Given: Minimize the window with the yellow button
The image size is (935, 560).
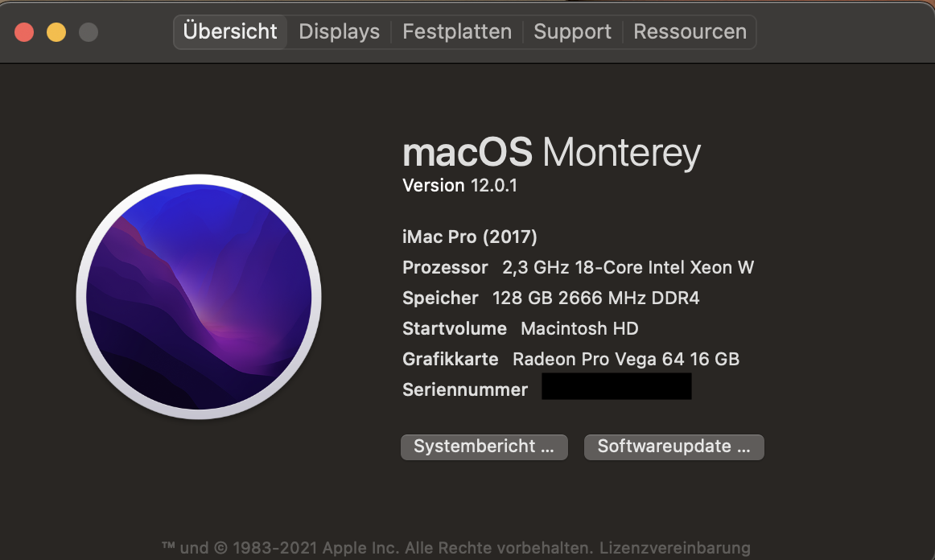Looking at the screenshot, I should (x=56, y=32).
